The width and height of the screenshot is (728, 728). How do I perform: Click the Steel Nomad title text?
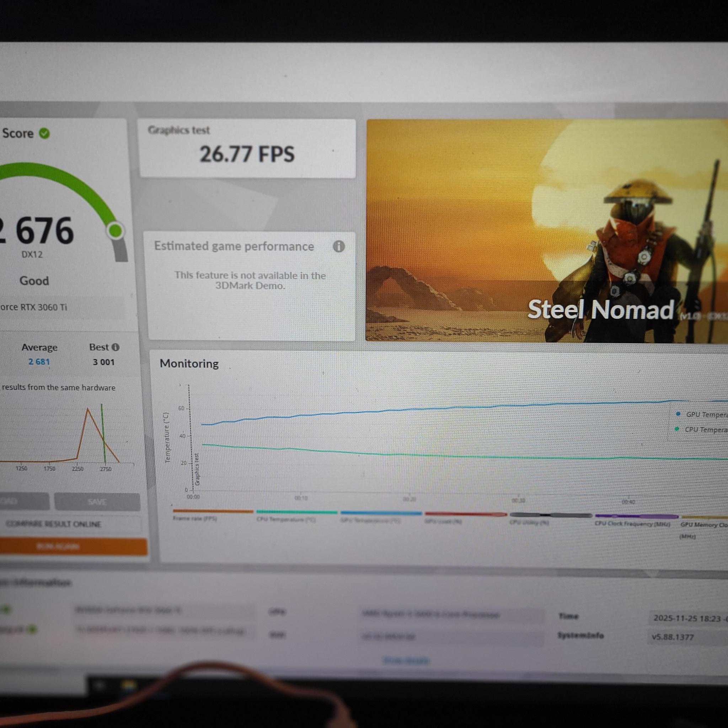point(601,309)
